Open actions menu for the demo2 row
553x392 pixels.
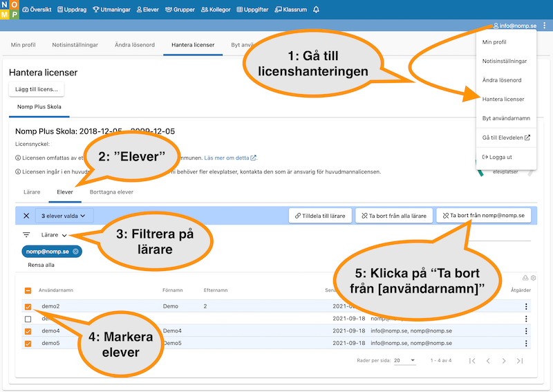526,306
